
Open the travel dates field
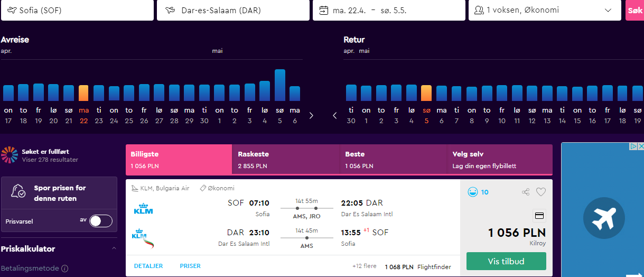click(x=389, y=10)
